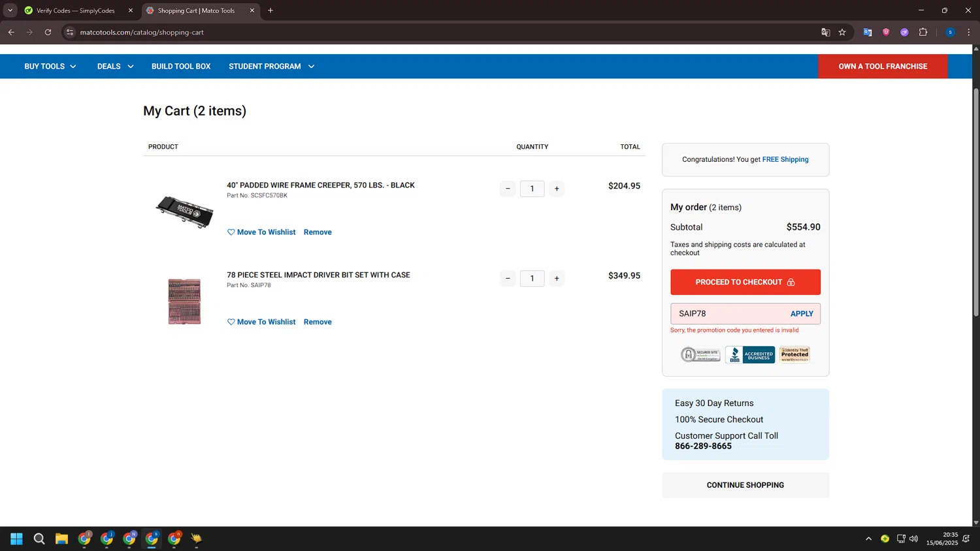Click Continue Shopping button
Image resolution: width=980 pixels, height=551 pixels.
(x=745, y=485)
